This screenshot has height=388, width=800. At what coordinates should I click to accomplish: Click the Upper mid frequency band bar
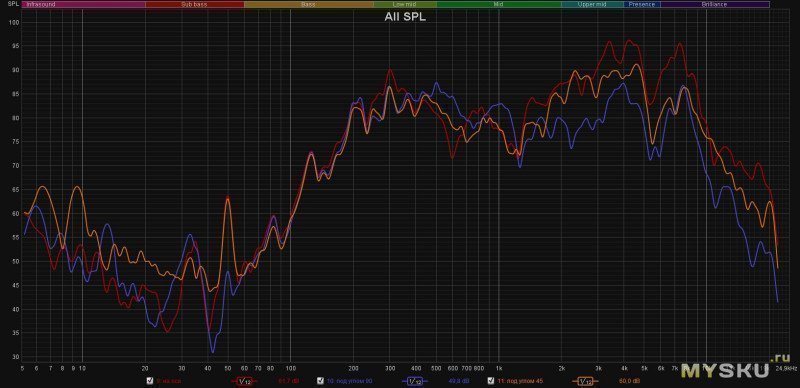click(x=593, y=4)
